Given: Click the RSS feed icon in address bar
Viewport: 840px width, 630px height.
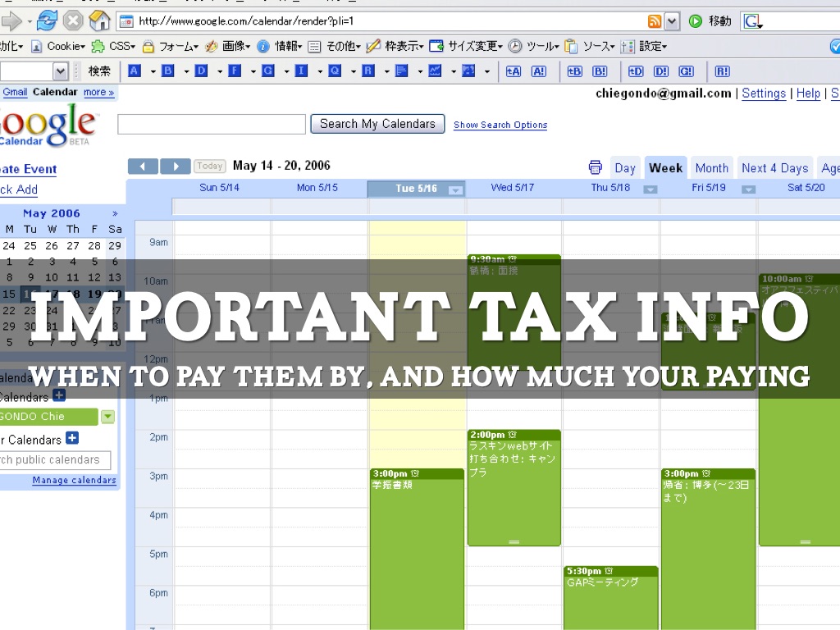Looking at the screenshot, I should click(655, 21).
